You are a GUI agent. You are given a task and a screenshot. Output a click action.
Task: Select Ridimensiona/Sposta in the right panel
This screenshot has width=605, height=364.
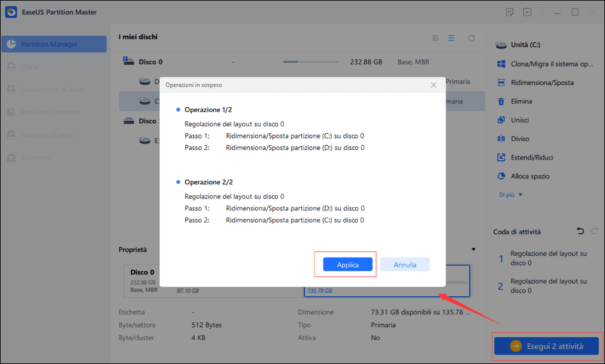[542, 82]
